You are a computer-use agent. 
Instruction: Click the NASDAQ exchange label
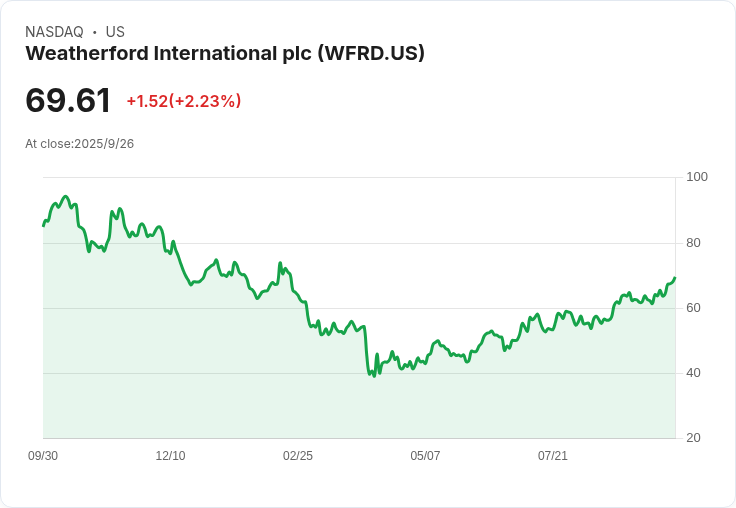pos(54,32)
